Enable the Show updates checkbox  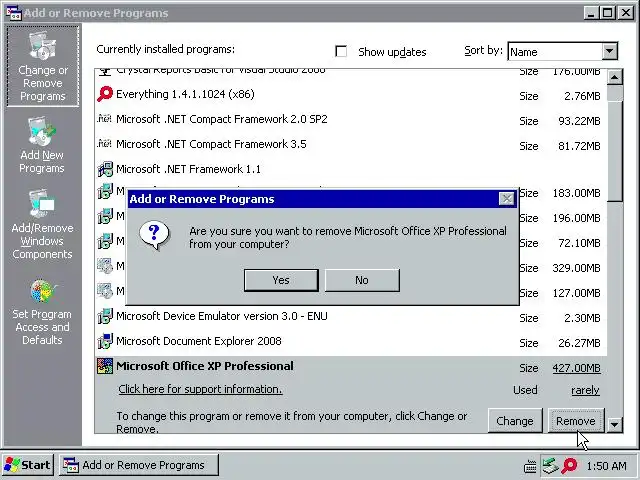click(x=341, y=51)
